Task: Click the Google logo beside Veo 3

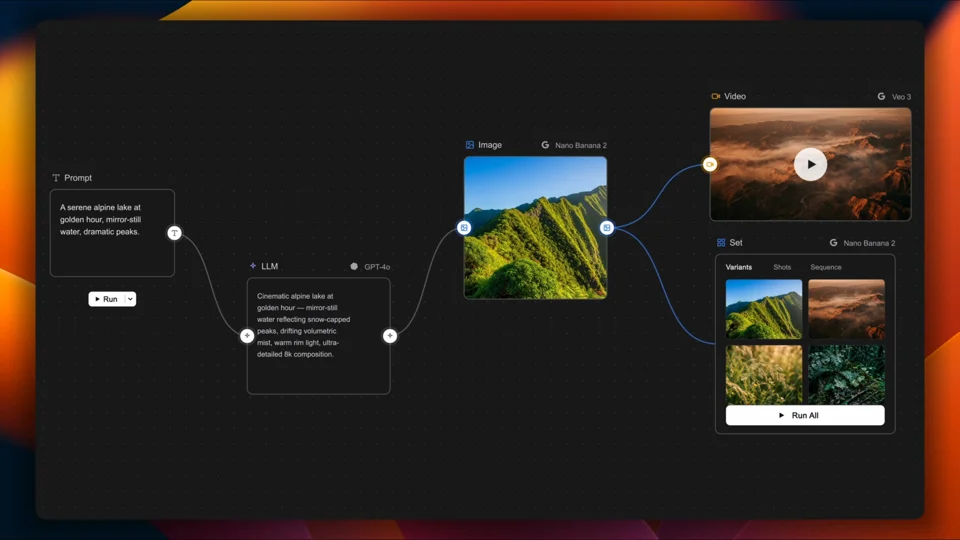Action: (882, 96)
